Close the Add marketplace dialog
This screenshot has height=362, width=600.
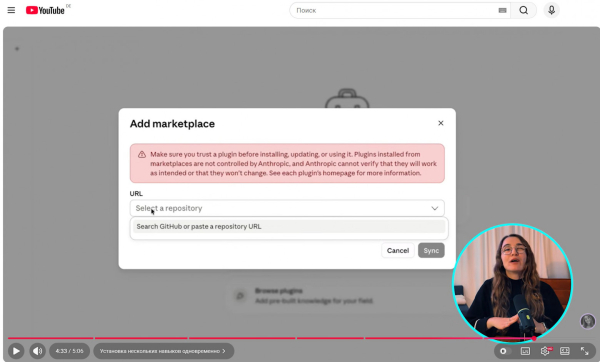coord(440,123)
